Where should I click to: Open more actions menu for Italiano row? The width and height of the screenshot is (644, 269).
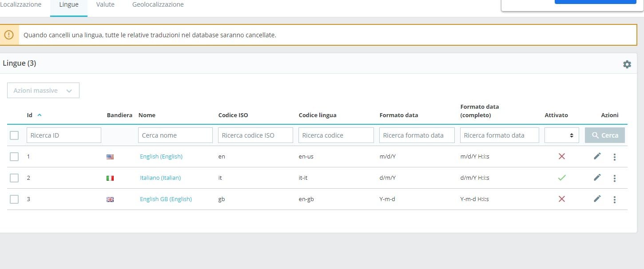pyautogui.click(x=614, y=178)
